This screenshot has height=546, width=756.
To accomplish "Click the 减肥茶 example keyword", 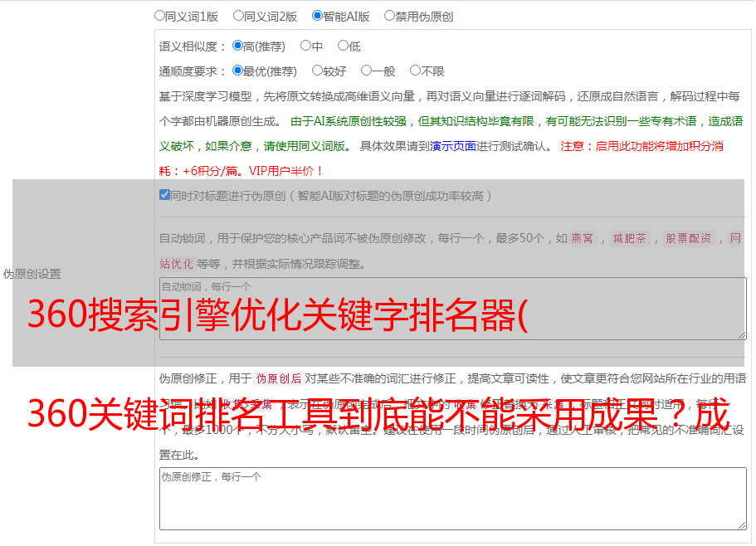I will [x=629, y=238].
